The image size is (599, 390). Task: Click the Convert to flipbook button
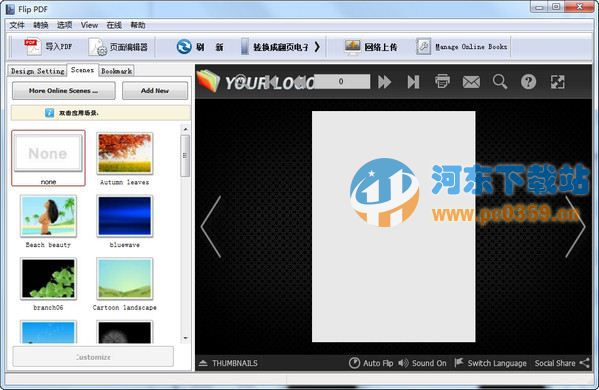coord(280,47)
